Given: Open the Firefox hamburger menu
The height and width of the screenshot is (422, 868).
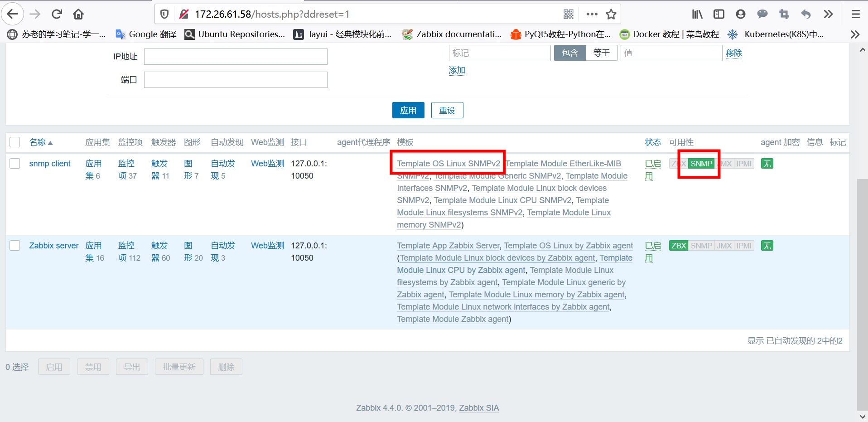Looking at the screenshot, I should (x=856, y=14).
